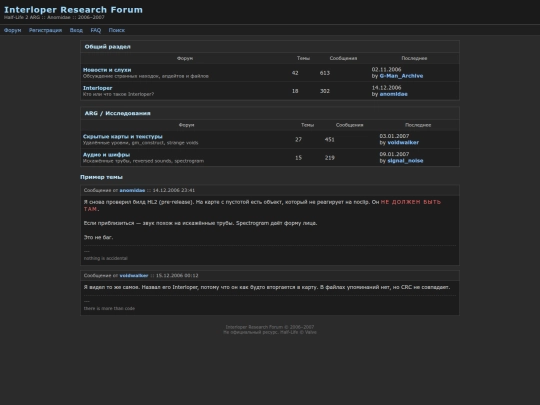Open the Форум menu item

click(x=12, y=30)
